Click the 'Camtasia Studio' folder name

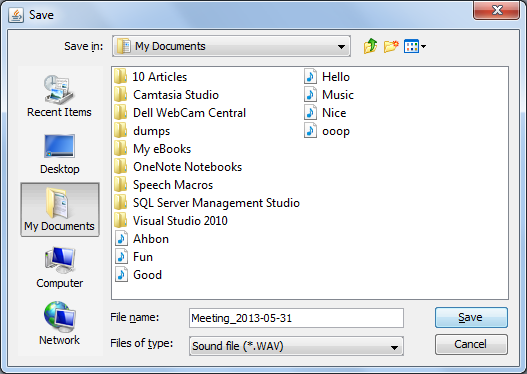pos(176,95)
